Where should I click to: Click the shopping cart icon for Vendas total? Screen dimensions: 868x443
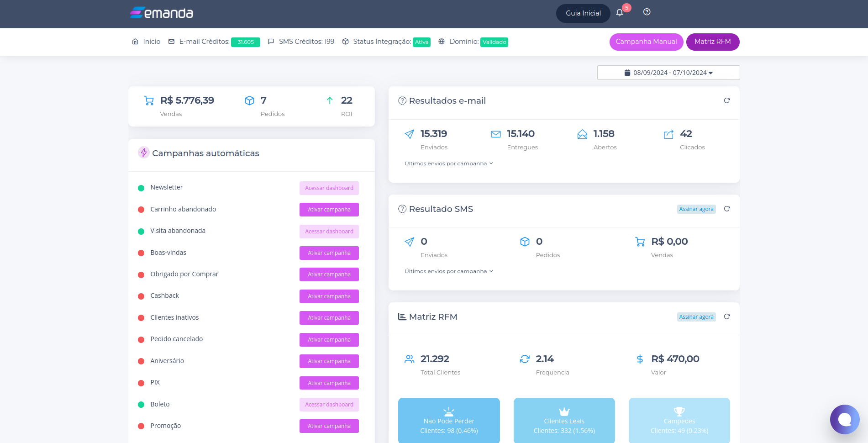point(149,100)
